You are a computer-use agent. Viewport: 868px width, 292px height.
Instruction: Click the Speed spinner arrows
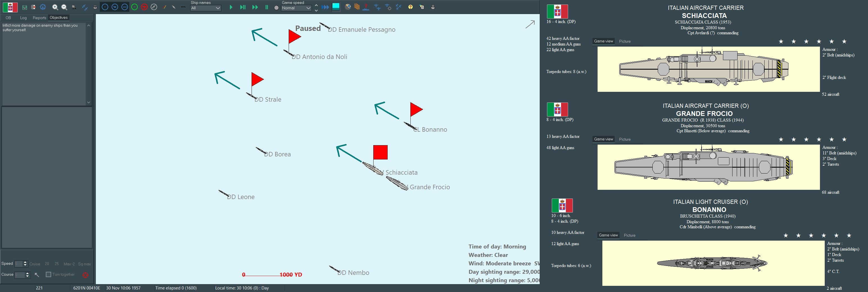pyautogui.click(x=25, y=264)
